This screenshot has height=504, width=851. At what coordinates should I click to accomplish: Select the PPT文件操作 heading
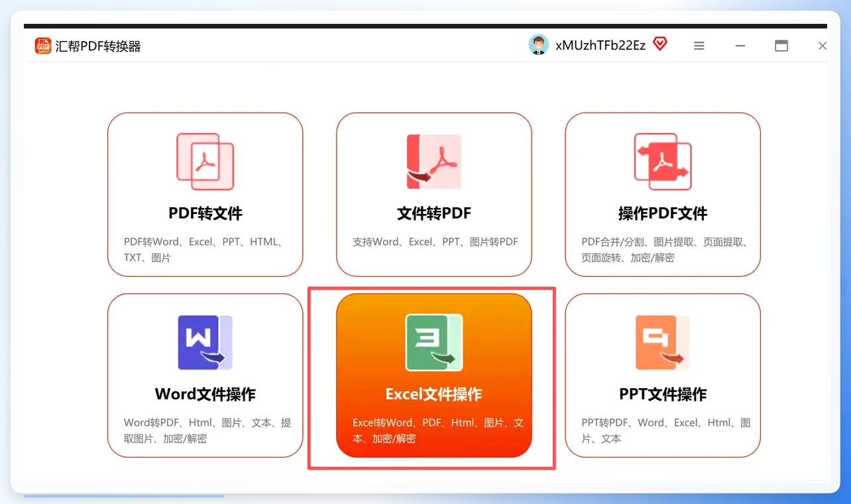tap(663, 394)
